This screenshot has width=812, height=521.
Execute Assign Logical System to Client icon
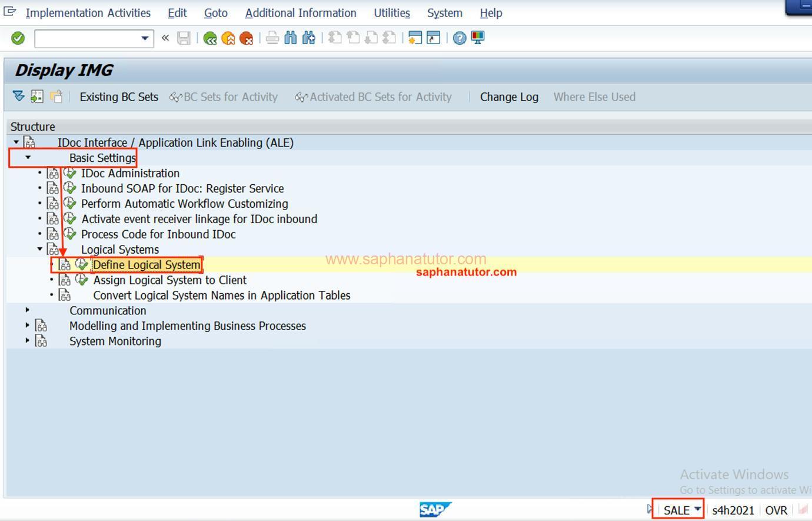82,280
